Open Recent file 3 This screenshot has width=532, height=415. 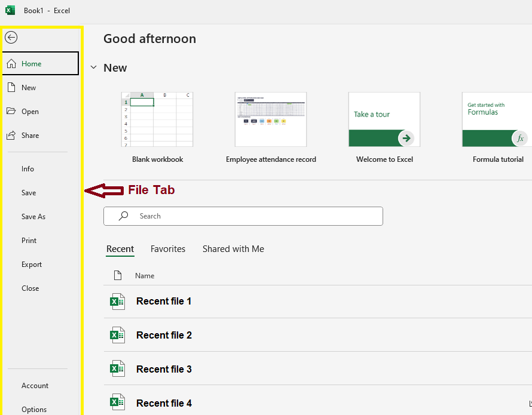pyautogui.click(x=164, y=369)
